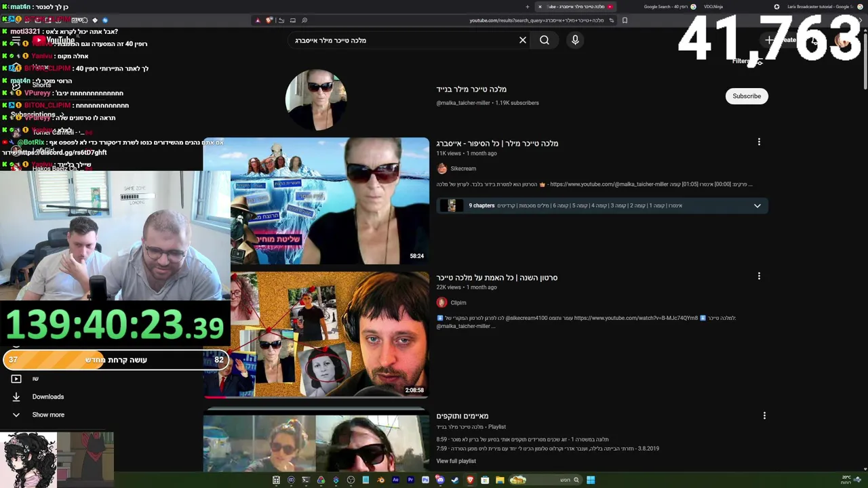This screenshot has width=868, height=488.
Task: Open Discord from the taskbar
Action: point(440,480)
